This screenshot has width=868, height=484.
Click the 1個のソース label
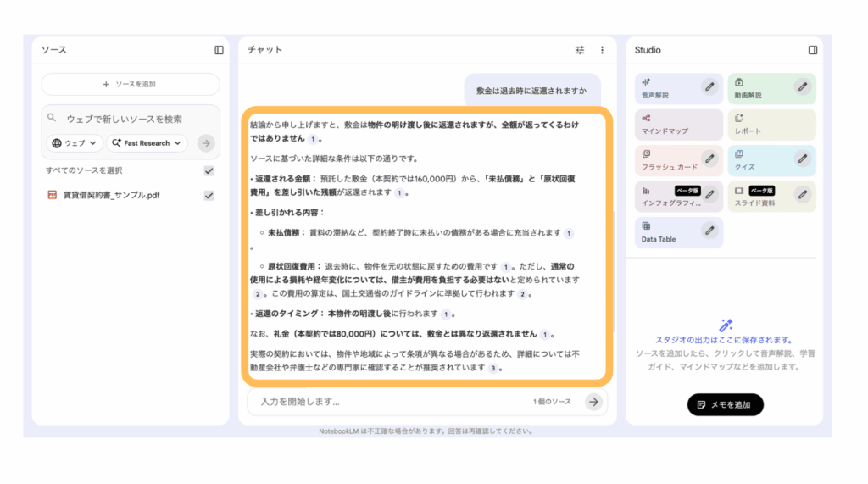(x=552, y=402)
